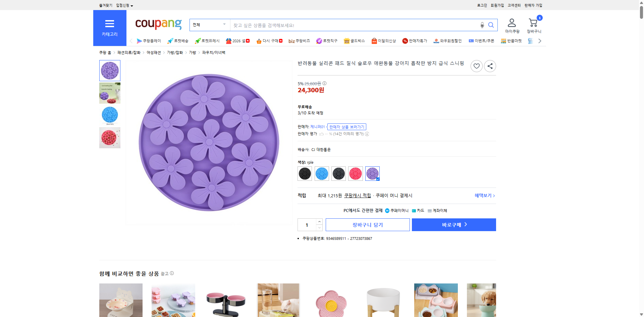Click the 장바구니 담기 button

[368, 225]
